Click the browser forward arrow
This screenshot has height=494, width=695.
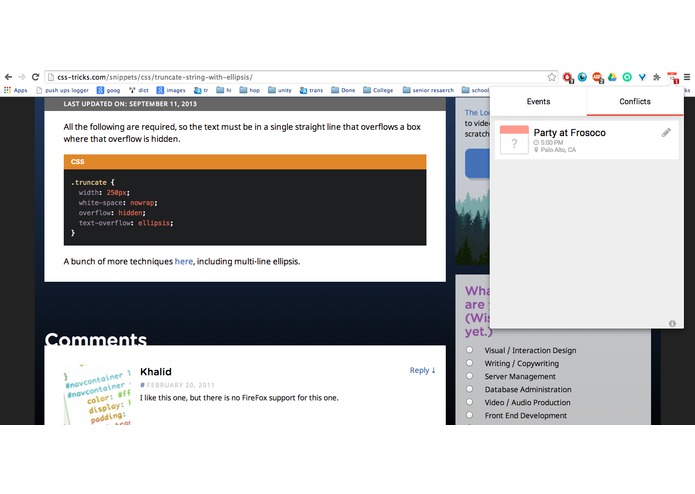coord(22,77)
